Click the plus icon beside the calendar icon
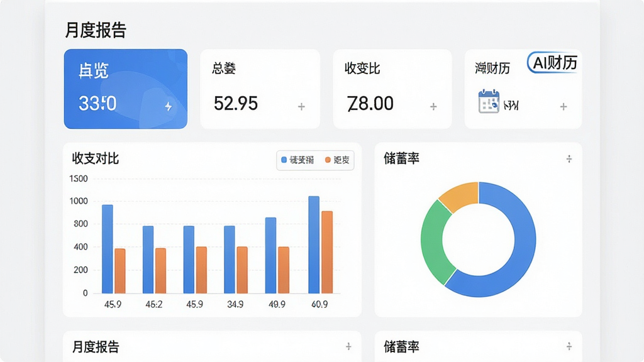Image resolution: width=644 pixels, height=362 pixels. (563, 107)
